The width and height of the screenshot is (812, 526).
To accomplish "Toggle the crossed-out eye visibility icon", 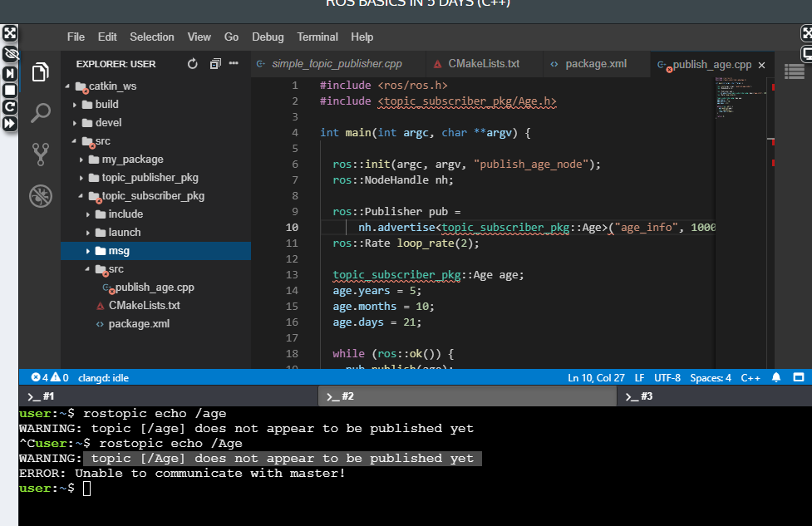I will (9, 54).
